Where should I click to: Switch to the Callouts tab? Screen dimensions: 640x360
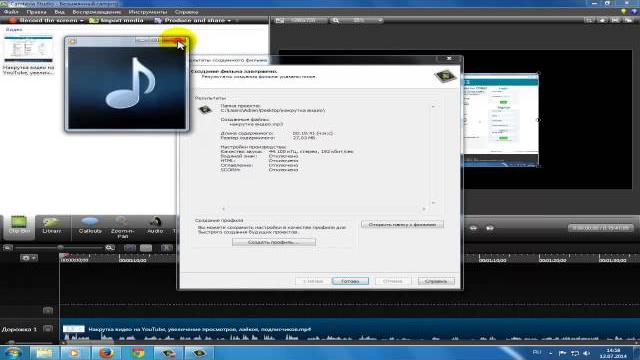(x=89, y=225)
